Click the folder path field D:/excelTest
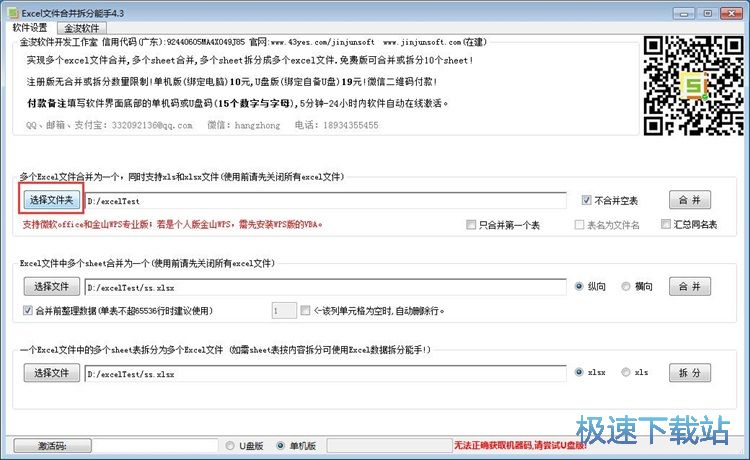750x460 pixels. tap(325, 201)
